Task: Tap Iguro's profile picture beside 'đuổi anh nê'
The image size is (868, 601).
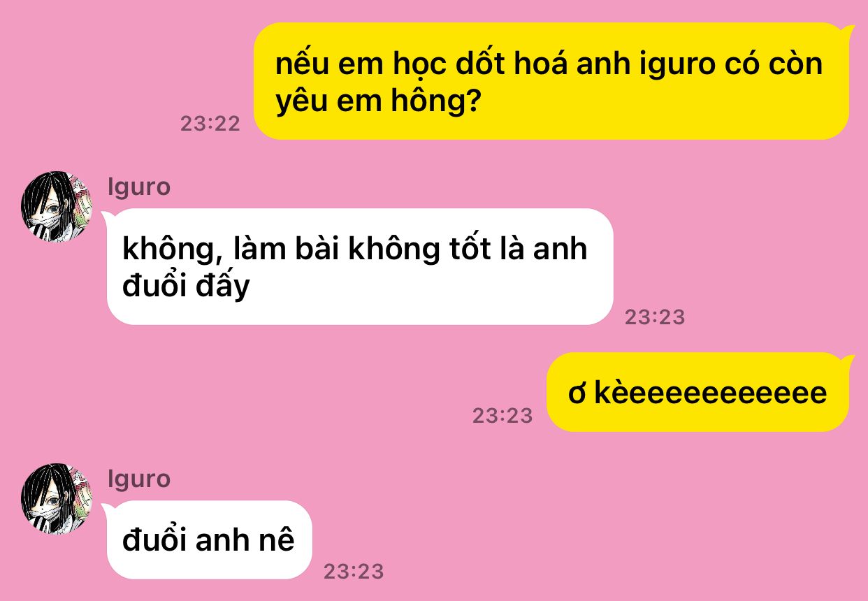Action: pyautogui.click(x=57, y=498)
